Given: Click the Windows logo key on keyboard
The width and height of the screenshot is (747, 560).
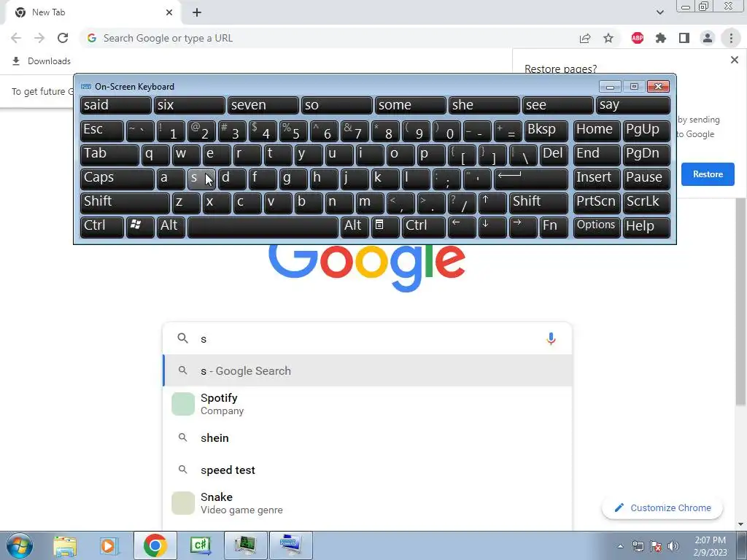Looking at the screenshot, I should 140,226.
